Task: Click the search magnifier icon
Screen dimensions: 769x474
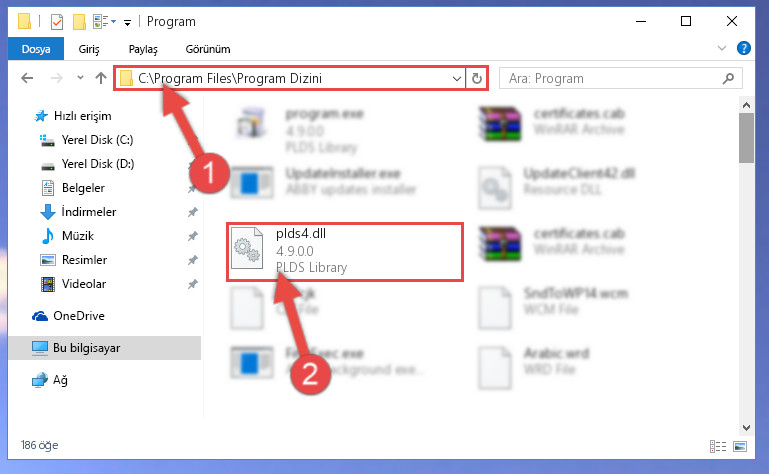Action: click(728, 79)
